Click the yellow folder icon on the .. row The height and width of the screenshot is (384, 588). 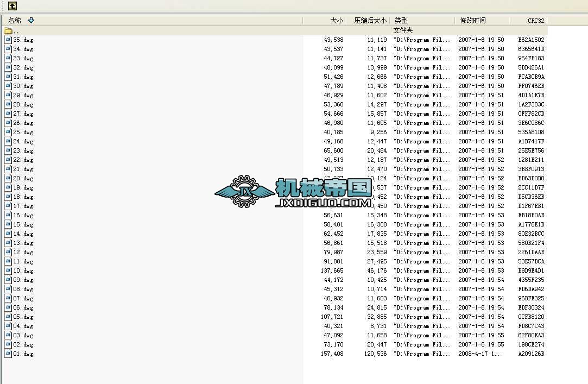click(8, 30)
